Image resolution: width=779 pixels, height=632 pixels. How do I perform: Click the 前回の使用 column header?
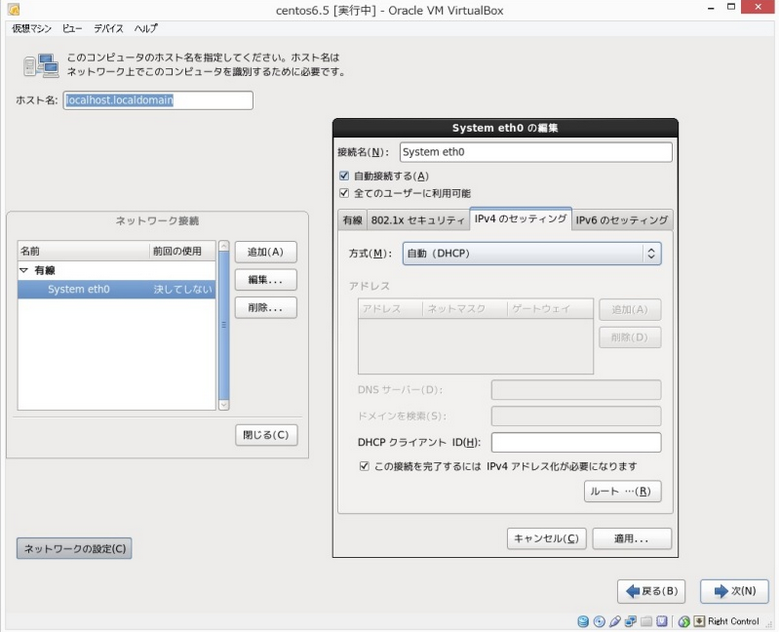(182, 251)
